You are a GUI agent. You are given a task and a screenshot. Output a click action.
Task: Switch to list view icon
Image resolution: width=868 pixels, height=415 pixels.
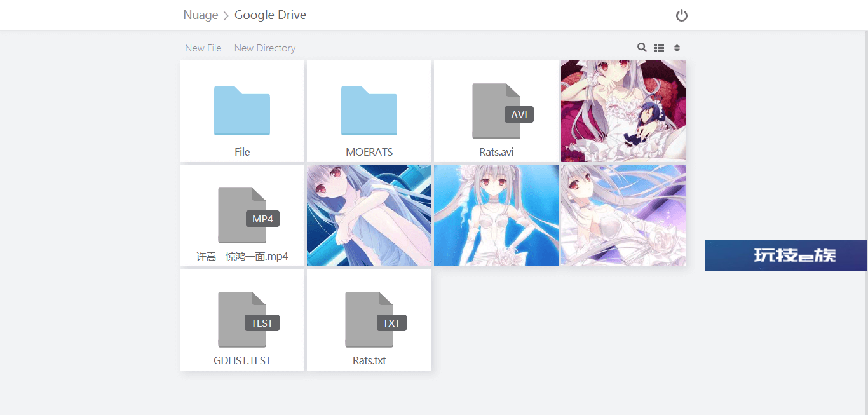(x=660, y=48)
